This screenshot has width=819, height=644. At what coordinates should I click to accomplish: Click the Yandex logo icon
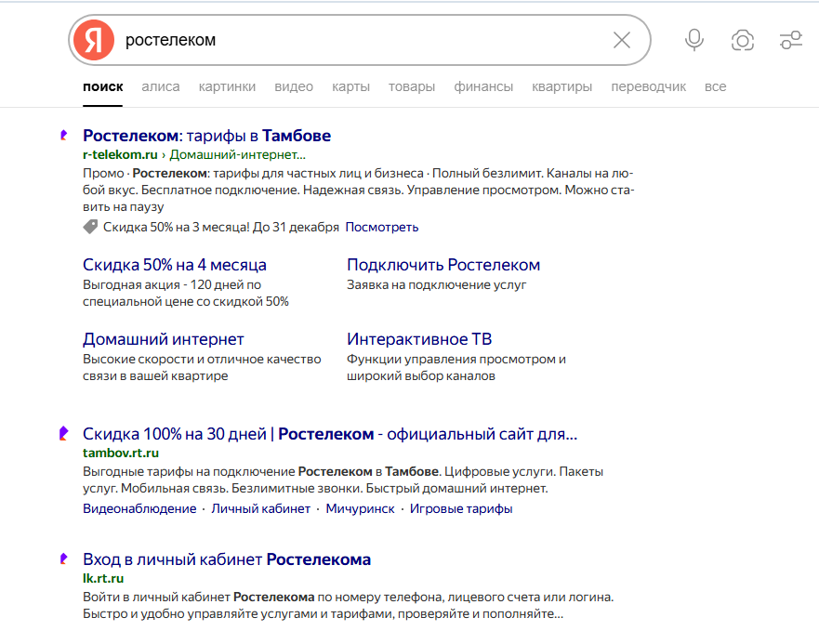pos(93,40)
